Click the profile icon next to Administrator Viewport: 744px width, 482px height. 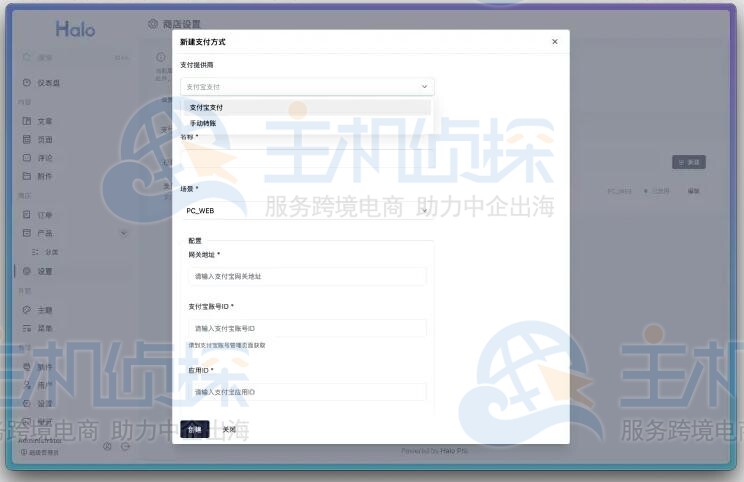(107, 446)
